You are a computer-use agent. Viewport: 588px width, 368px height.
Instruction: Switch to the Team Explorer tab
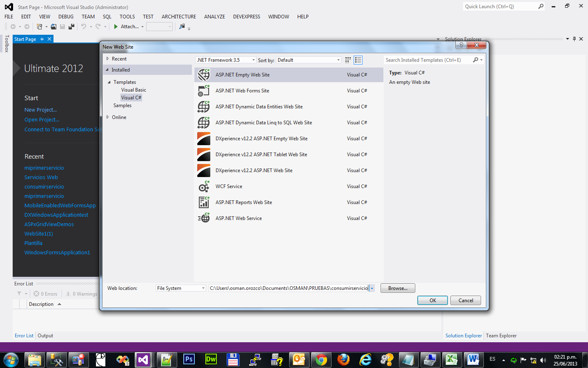click(x=501, y=336)
